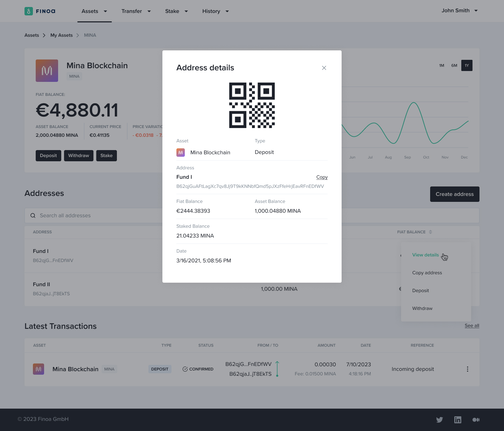Go to Assets breadcrumb link
504x431 pixels.
pos(31,35)
